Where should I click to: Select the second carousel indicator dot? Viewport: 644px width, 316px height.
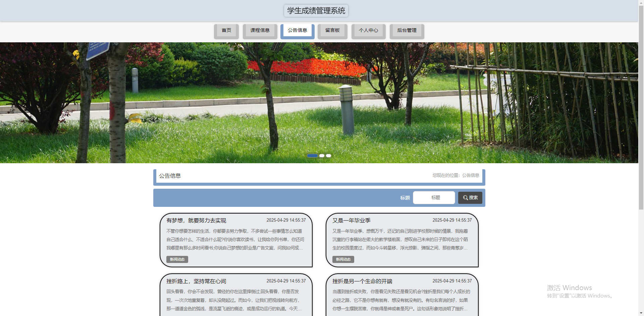(322, 155)
